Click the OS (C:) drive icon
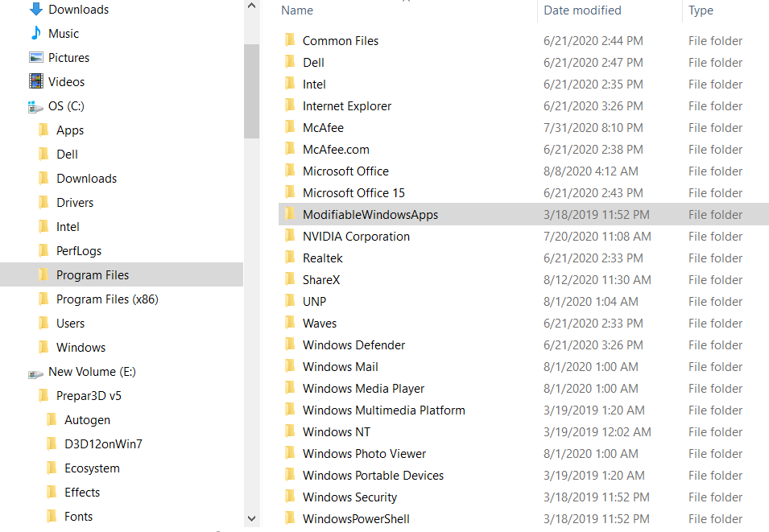 pyautogui.click(x=35, y=106)
